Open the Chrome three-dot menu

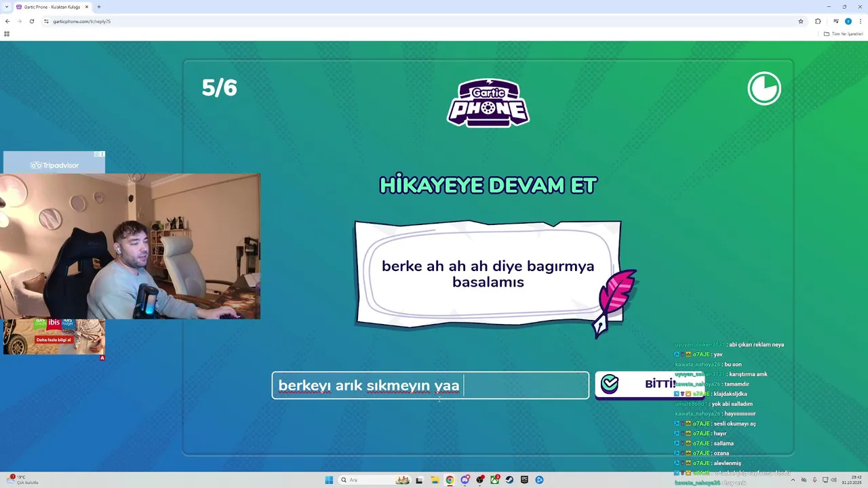tap(861, 21)
